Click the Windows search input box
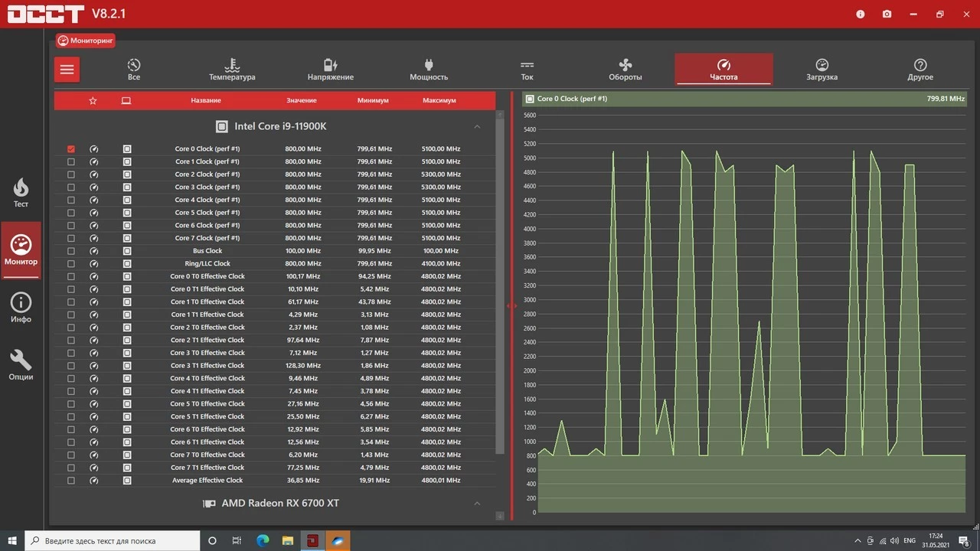The width and height of the screenshot is (980, 551). pos(112,540)
